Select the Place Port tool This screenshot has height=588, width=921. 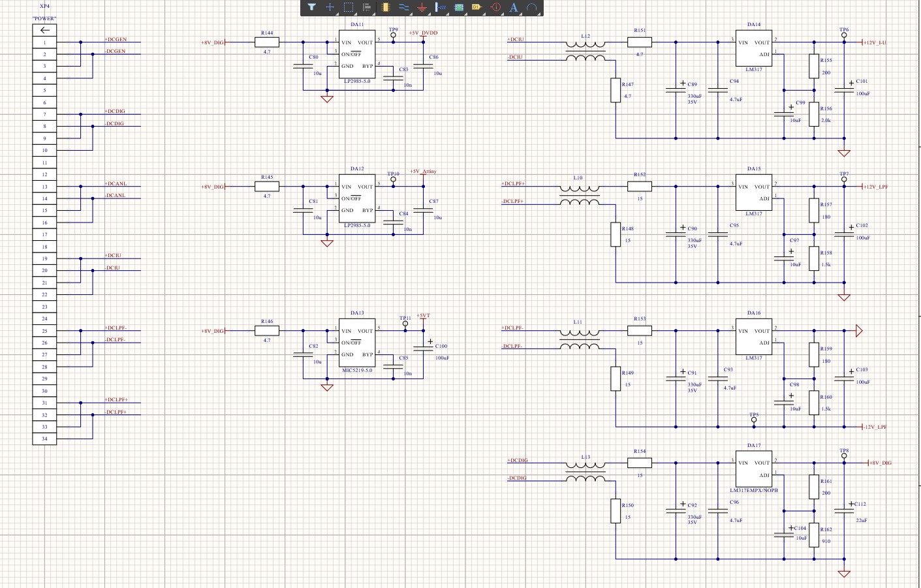476,7
